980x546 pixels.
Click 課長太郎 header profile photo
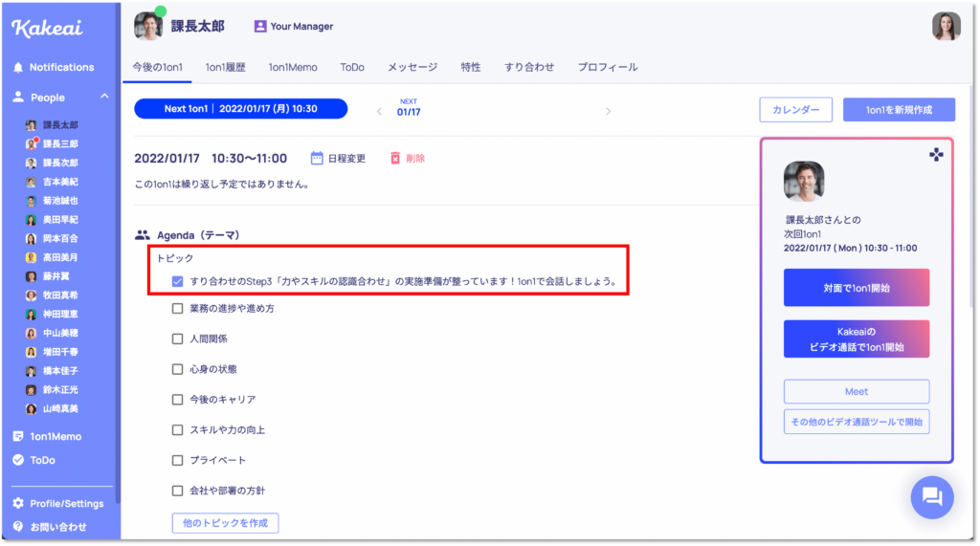pos(148,26)
